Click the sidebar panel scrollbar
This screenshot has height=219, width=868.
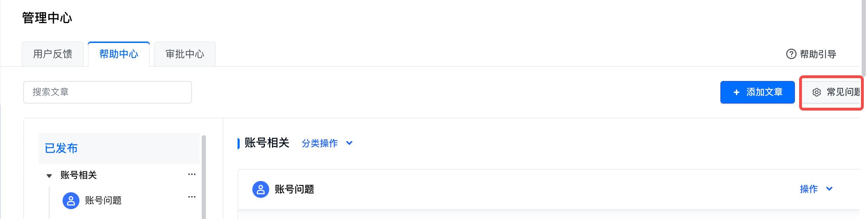(204, 176)
